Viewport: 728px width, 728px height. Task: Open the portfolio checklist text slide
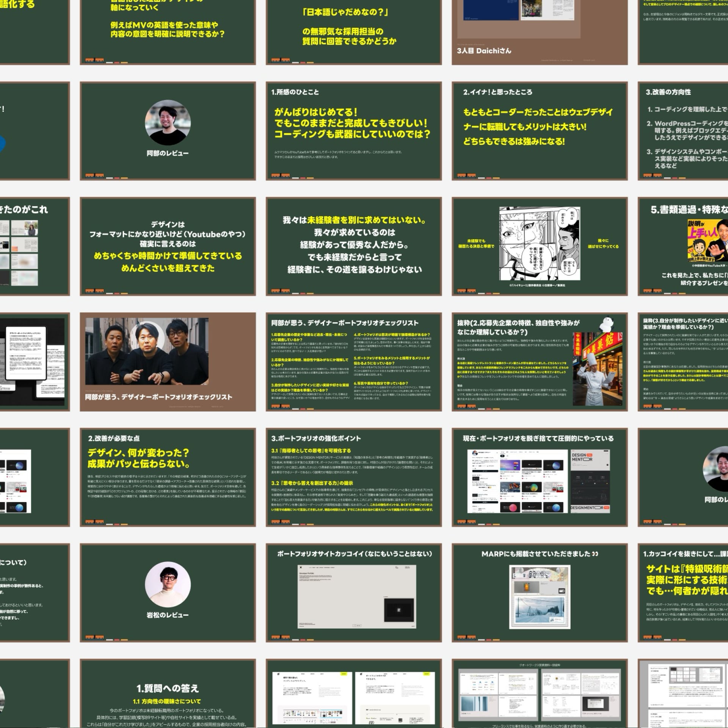pyautogui.click(x=353, y=362)
